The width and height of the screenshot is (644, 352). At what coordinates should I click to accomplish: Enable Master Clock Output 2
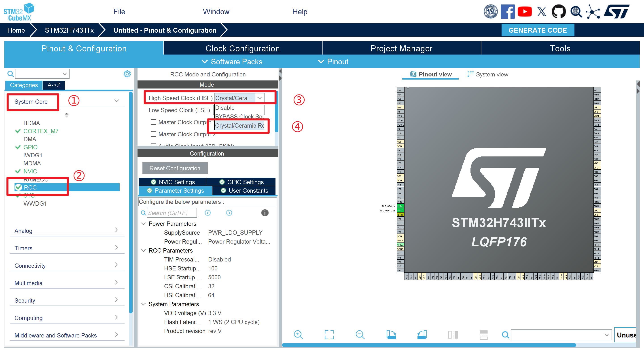[154, 134]
